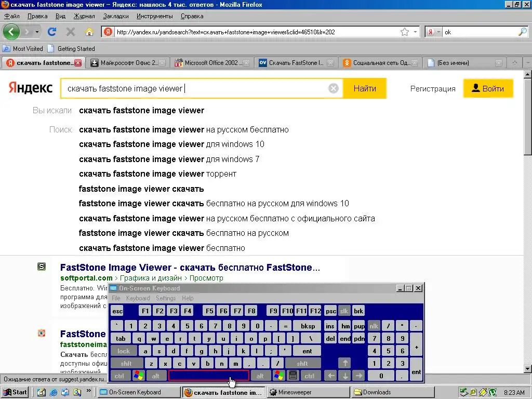Tap the right Windows key on On-Screen Keyboard
Image resolution: width=532 pixels, height=399 pixels.
pos(279,376)
